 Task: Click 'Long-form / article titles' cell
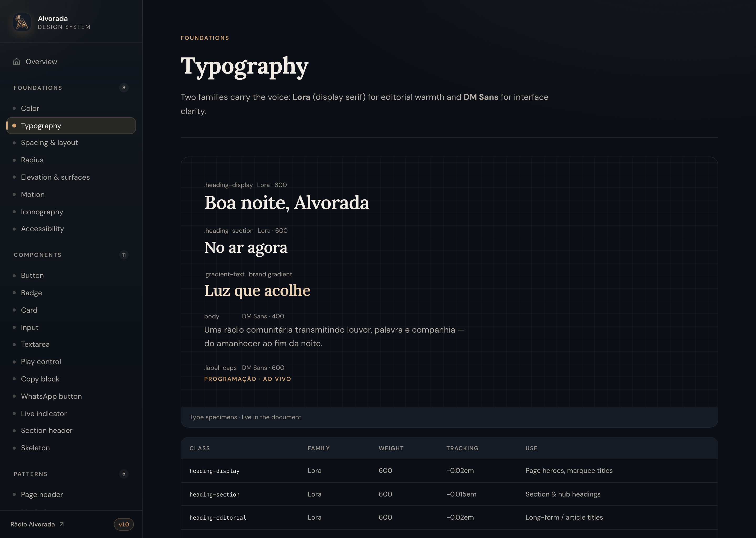(564, 517)
